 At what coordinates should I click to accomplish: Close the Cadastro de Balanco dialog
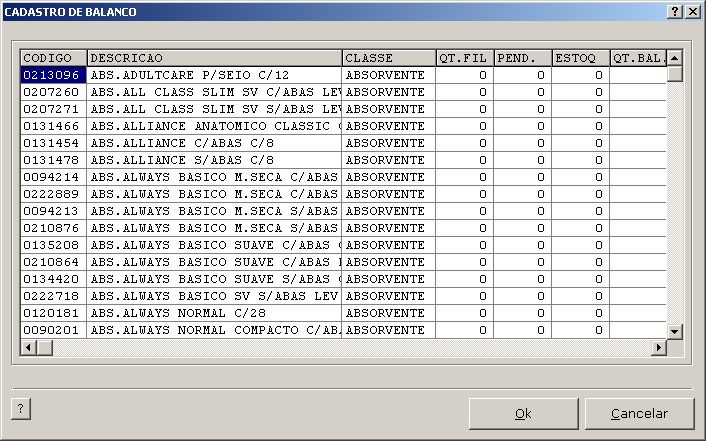click(692, 12)
